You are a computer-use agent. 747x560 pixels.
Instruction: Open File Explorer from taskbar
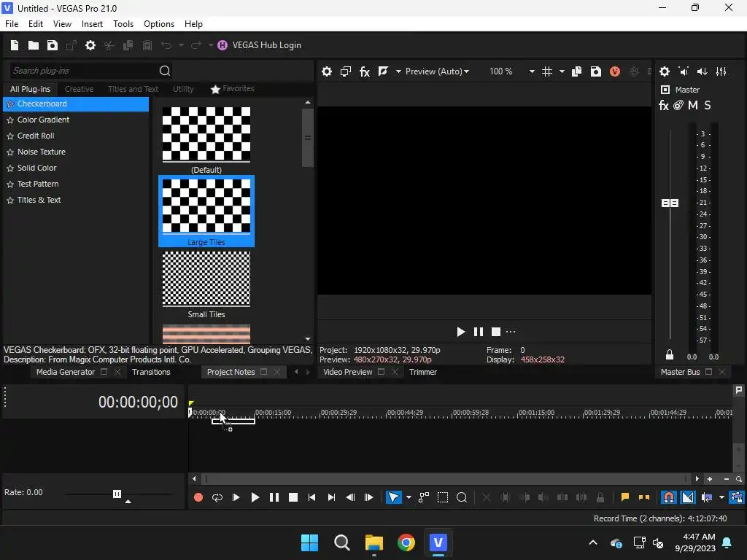click(374, 542)
